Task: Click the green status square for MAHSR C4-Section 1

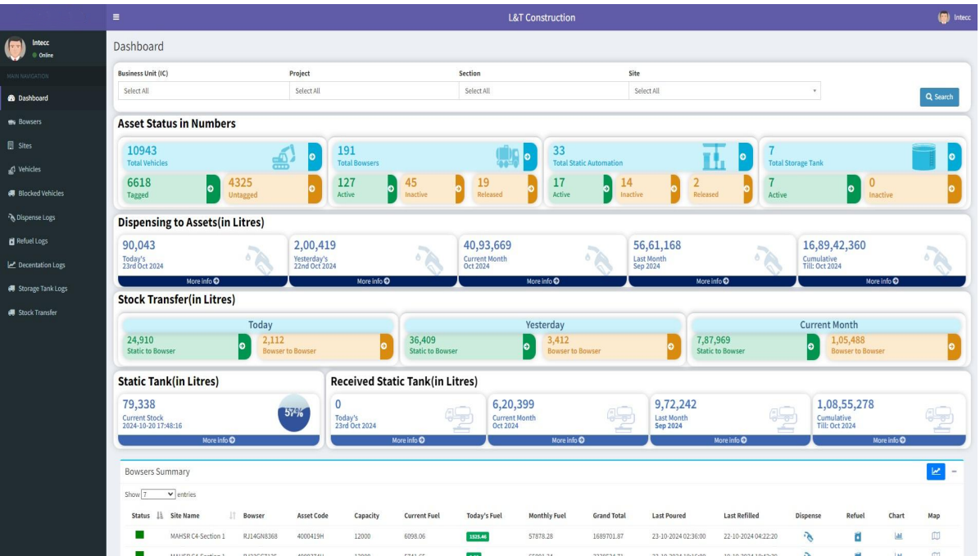Action: [x=139, y=535]
